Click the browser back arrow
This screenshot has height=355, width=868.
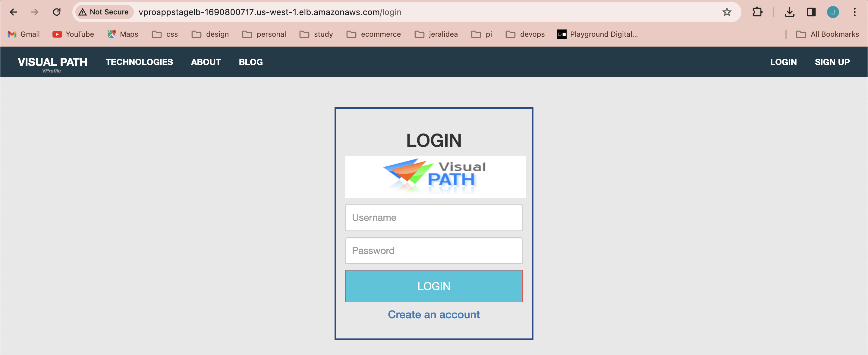14,12
